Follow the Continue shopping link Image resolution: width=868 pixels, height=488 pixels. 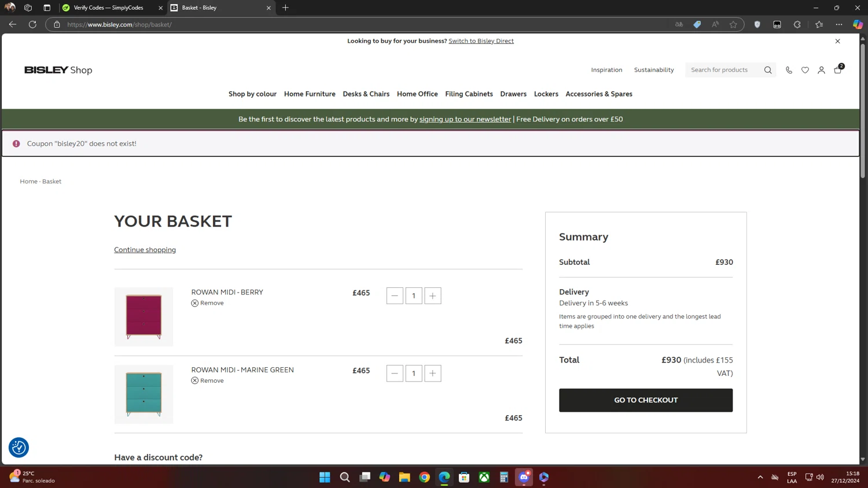145,250
